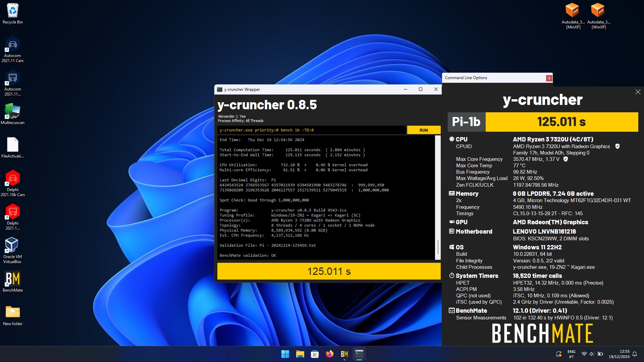
Task: Open the volume tray icon
Action: [592, 354]
